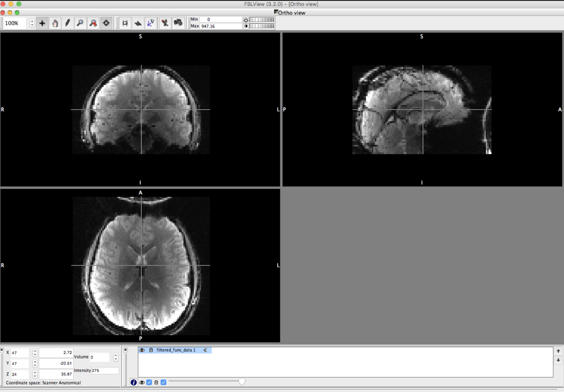
Task: Select the crosshair cursor tool
Action: tap(106, 23)
